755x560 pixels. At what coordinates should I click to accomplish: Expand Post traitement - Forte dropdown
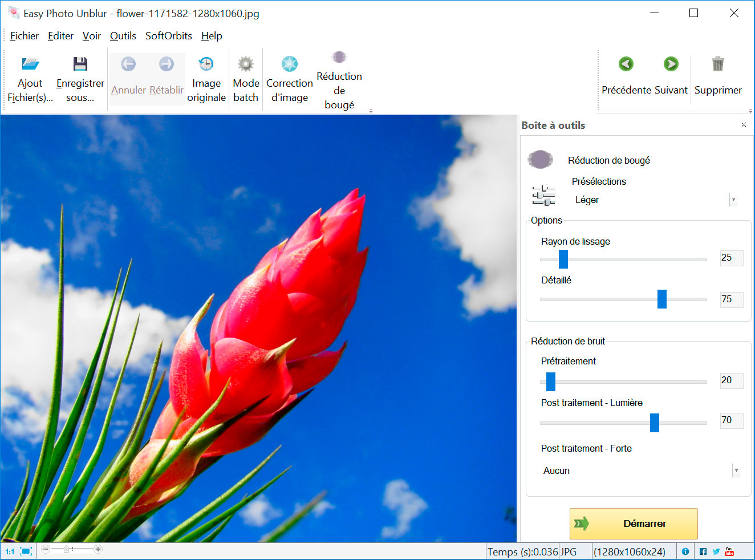click(x=736, y=470)
